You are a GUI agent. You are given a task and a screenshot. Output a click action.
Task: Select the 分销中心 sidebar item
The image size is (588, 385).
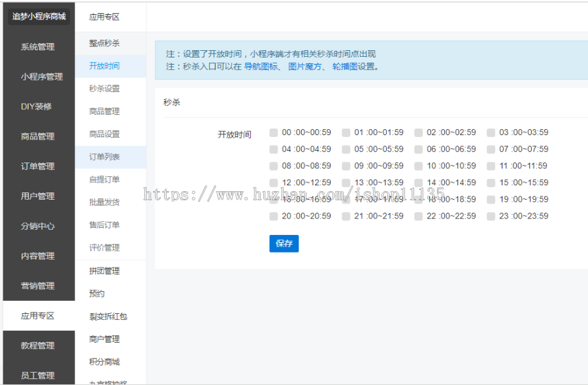38,226
